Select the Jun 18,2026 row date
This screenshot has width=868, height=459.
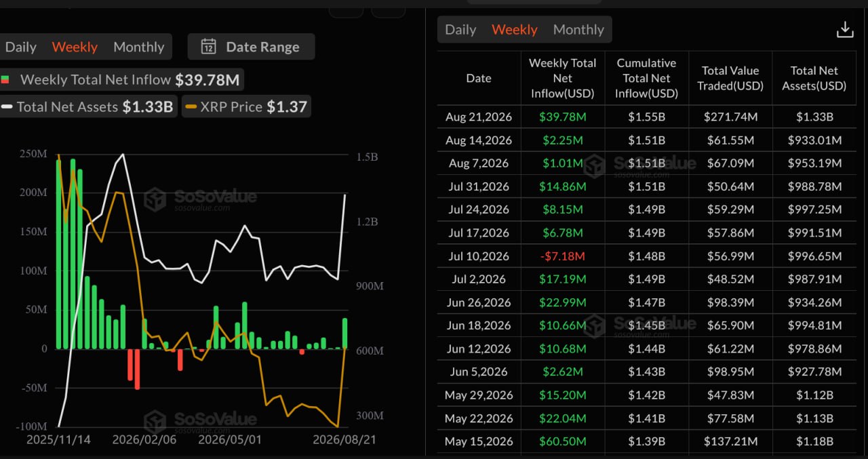479,325
